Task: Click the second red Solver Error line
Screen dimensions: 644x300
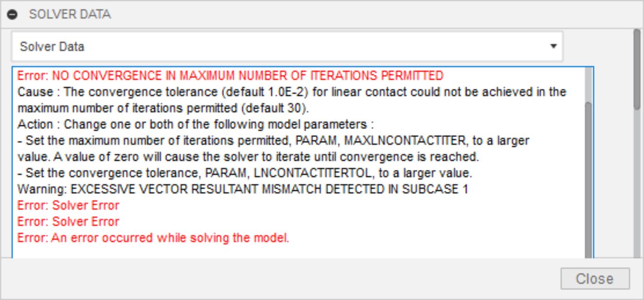Action: 68,221
